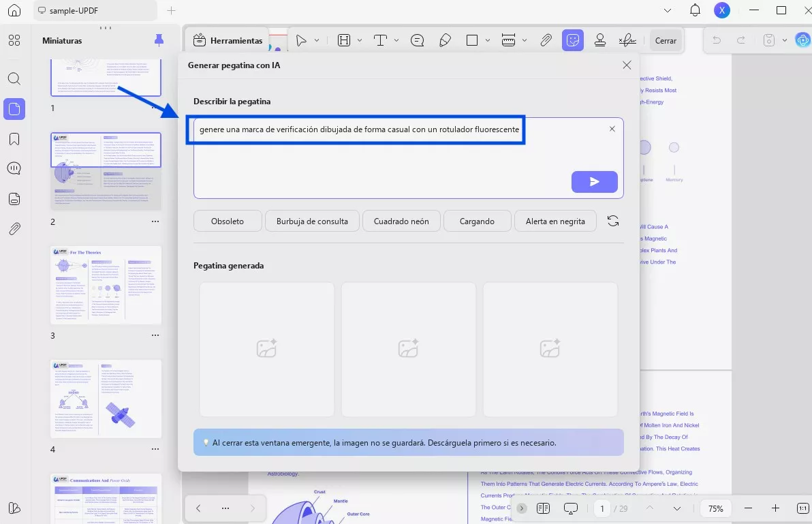
Task: Open page 1 thumbnail
Action: [106, 77]
